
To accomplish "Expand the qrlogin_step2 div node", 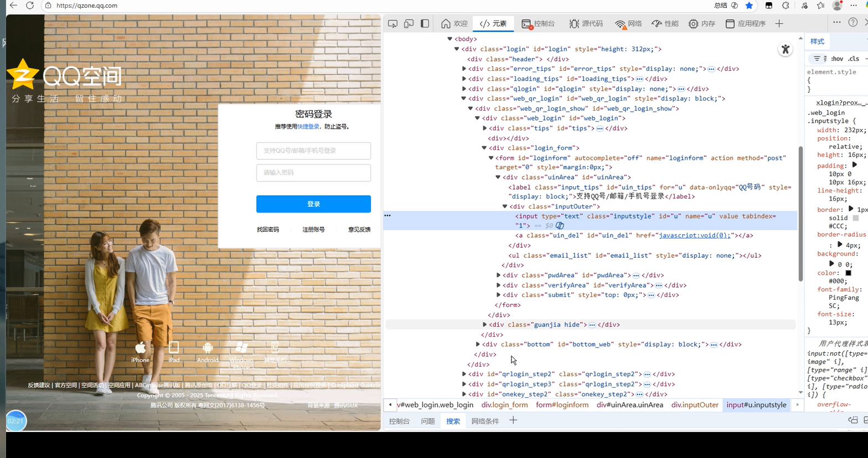I will click(464, 374).
